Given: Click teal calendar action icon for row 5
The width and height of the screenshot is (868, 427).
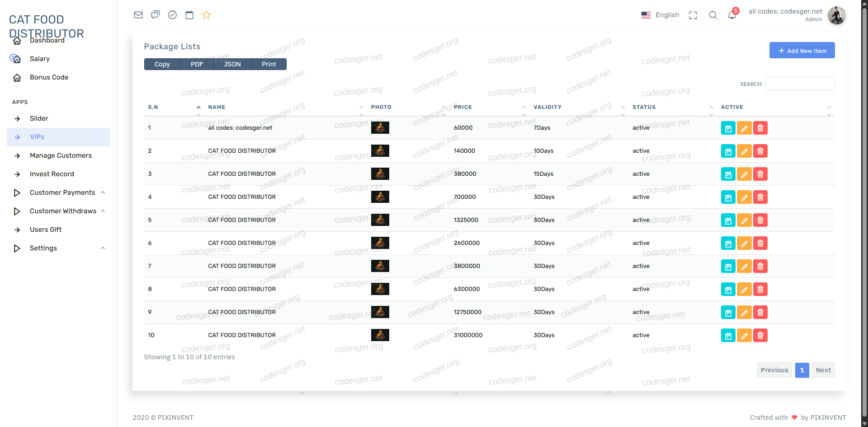Looking at the screenshot, I should coord(728,221).
